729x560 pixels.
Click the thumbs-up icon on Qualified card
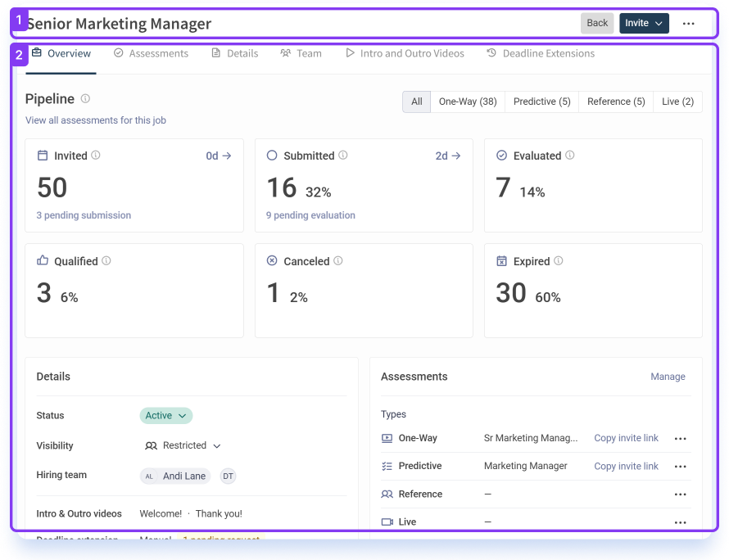click(x=43, y=260)
